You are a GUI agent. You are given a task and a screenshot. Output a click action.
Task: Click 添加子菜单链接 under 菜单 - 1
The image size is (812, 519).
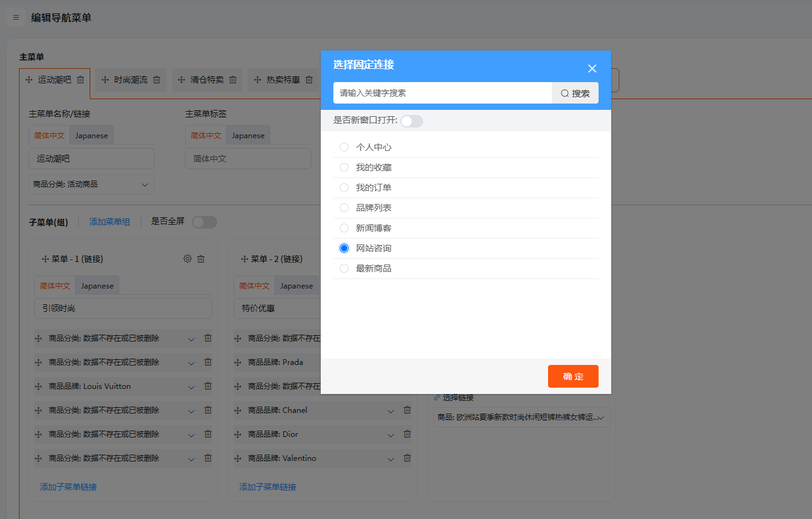click(x=69, y=487)
